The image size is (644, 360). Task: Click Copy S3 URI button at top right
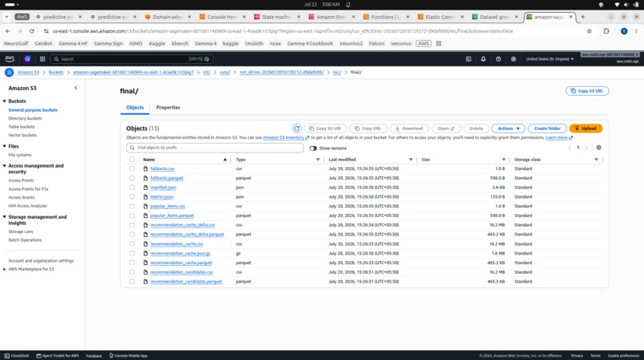pos(587,91)
